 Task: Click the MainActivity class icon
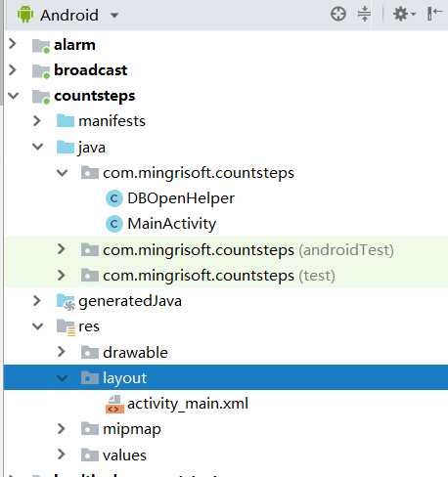coord(114,224)
